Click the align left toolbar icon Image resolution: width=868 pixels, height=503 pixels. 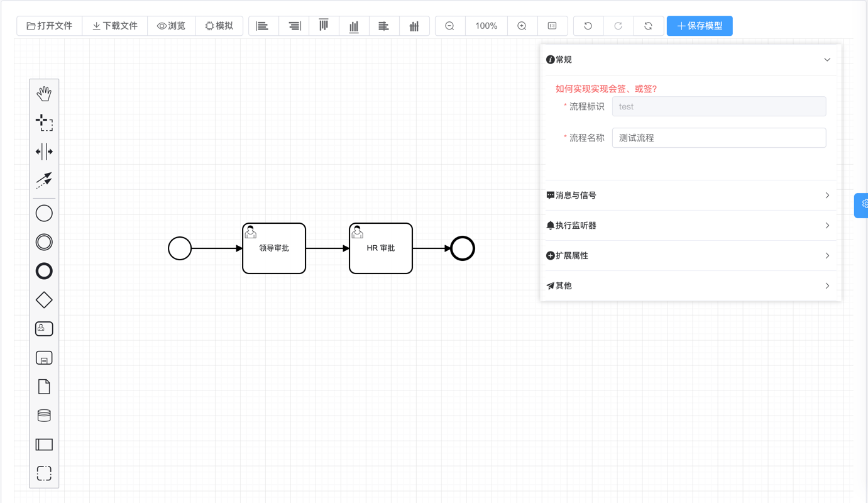[262, 25]
